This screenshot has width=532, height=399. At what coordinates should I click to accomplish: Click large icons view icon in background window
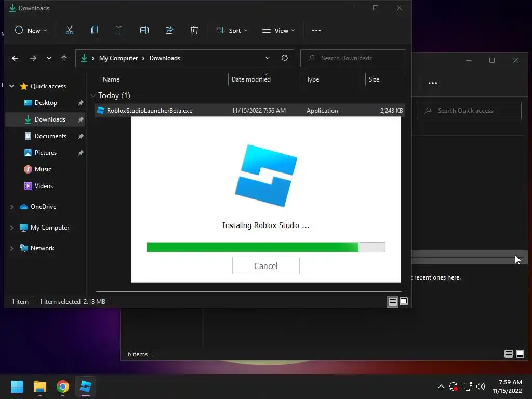pos(520,354)
